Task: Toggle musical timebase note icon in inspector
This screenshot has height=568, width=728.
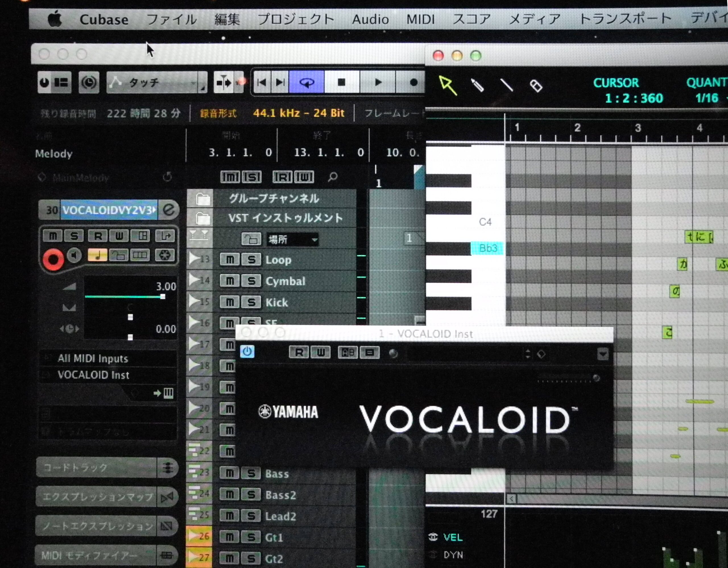Action: coord(98,256)
